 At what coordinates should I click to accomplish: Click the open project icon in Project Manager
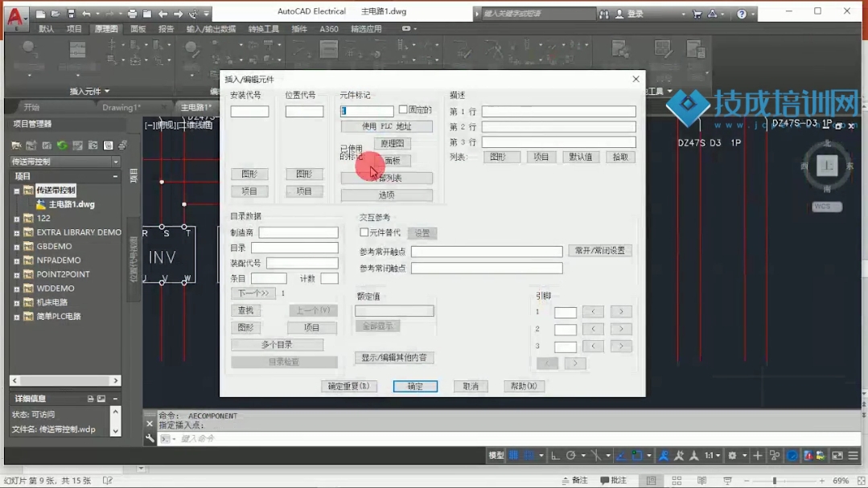pos(16,146)
